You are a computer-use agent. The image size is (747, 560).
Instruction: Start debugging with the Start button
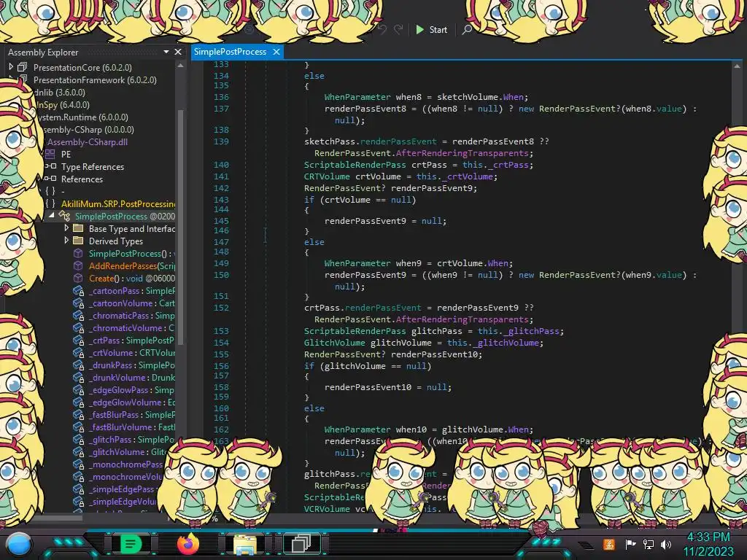(x=432, y=29)
